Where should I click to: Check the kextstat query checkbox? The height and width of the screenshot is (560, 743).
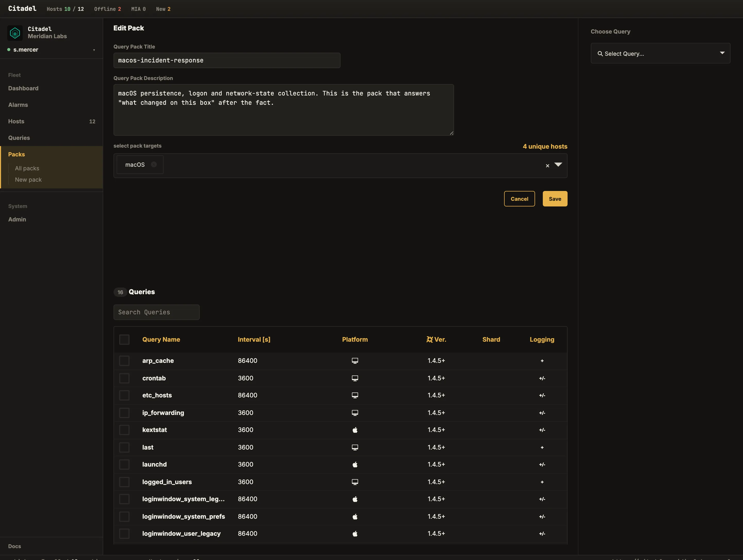(124, 430)
